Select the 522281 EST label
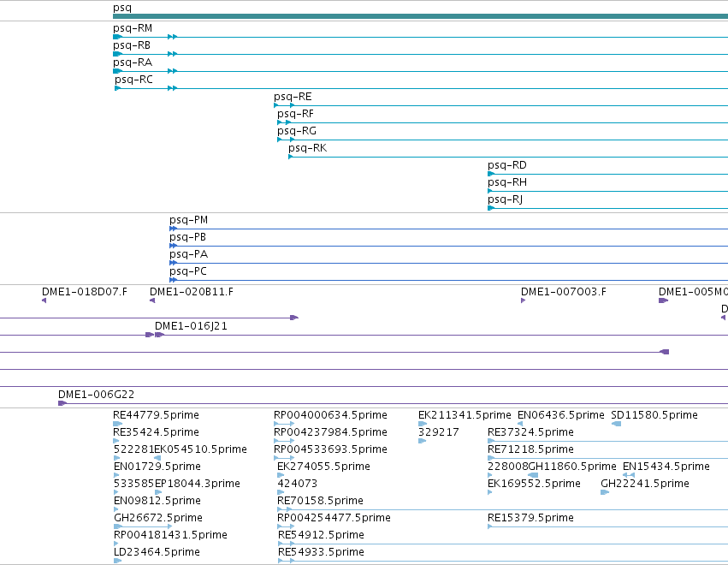This screenshot has width=728, height=565. [133, 449]
